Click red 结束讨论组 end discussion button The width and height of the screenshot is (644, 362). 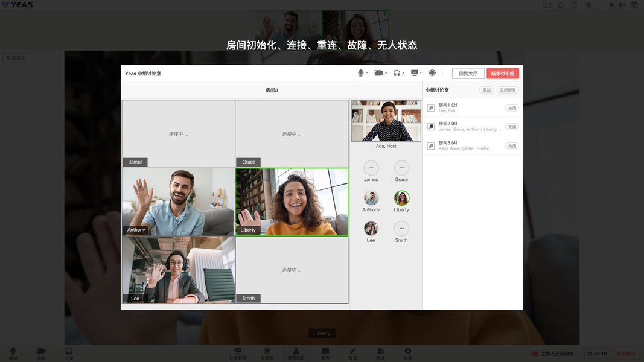tap(503, 74)
